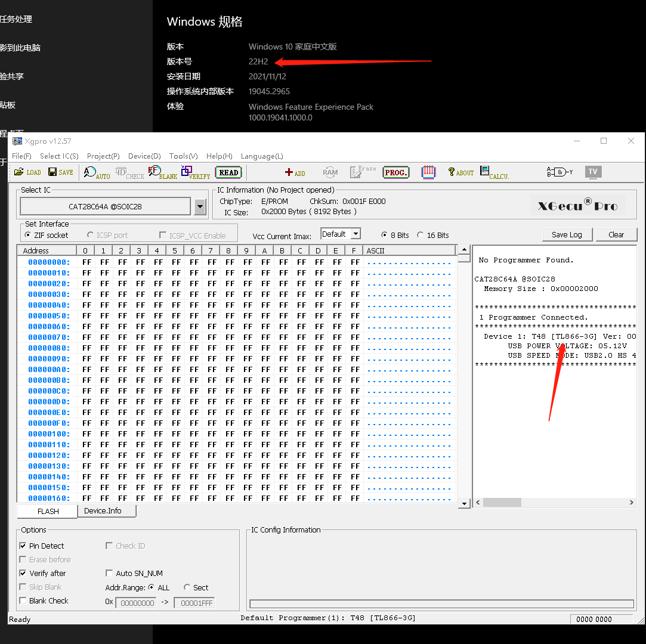Enable the Auto SN_NUM checkbox
The width and height of the screenshot is (646, 644).
pyautogui.click(x=109, y=573)
